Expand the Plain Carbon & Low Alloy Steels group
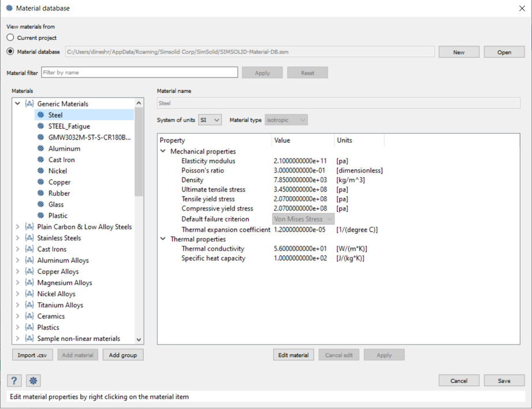The image size is (532, 409). click(x=18, y=227)
